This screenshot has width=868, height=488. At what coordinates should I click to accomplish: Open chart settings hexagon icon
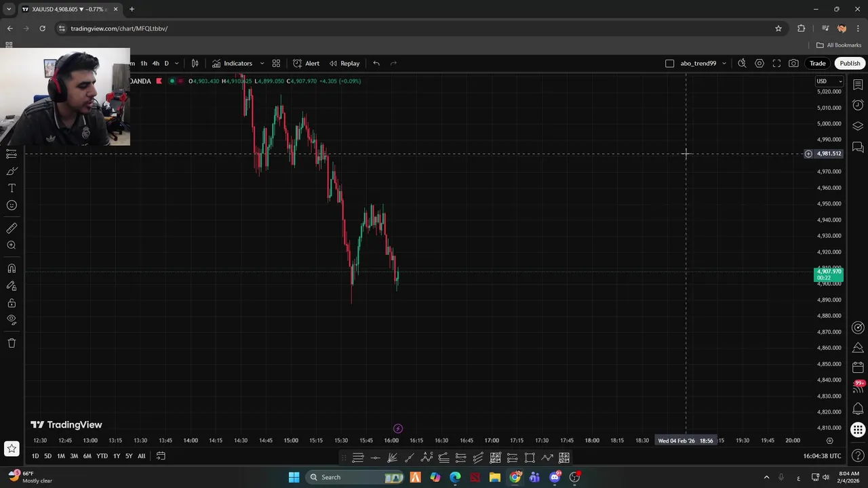point(759,63)
